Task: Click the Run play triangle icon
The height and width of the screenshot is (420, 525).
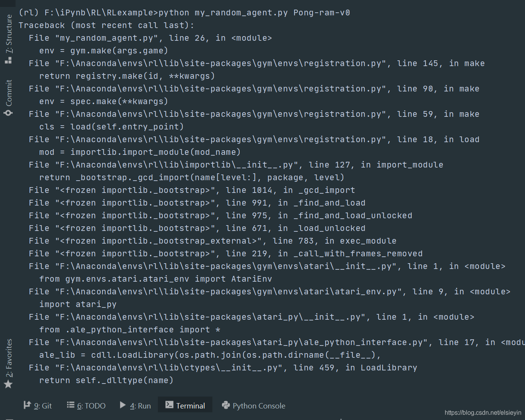Action: click(x=123, y=405)
